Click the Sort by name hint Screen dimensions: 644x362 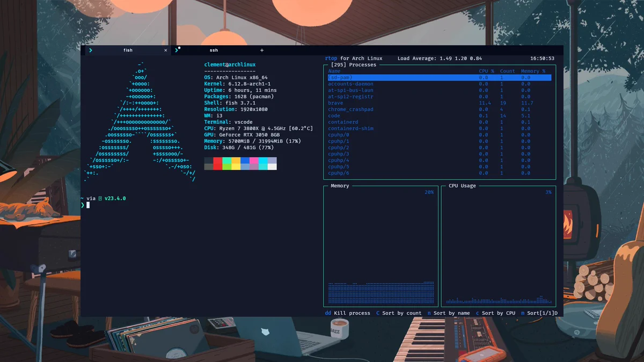[x=448, y=313]
